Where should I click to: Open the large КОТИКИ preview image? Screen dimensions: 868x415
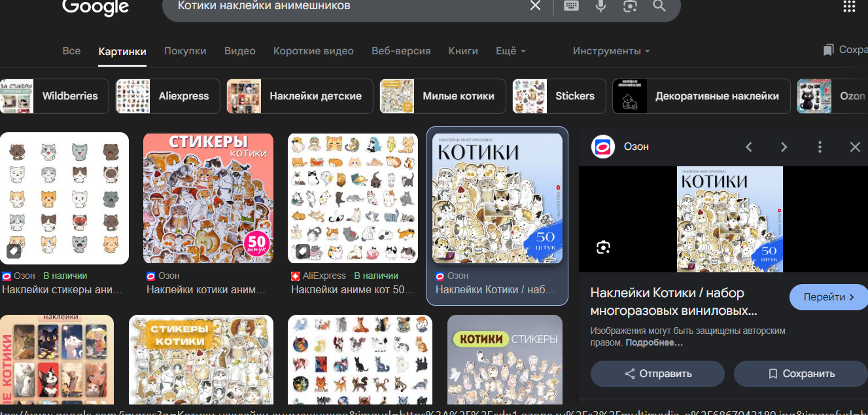[730, 219]
